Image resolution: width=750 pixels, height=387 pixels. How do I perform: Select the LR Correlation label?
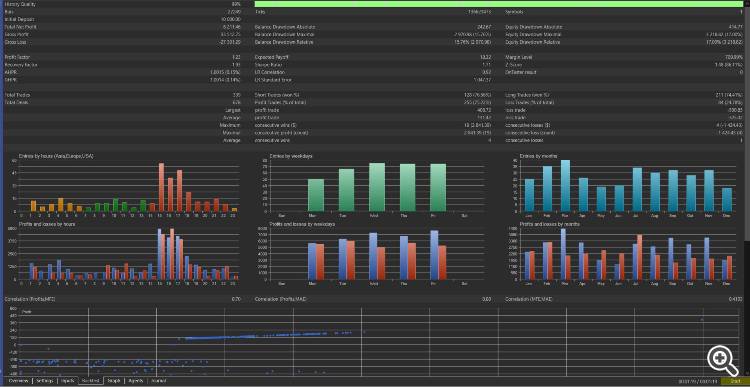point(270,73)
